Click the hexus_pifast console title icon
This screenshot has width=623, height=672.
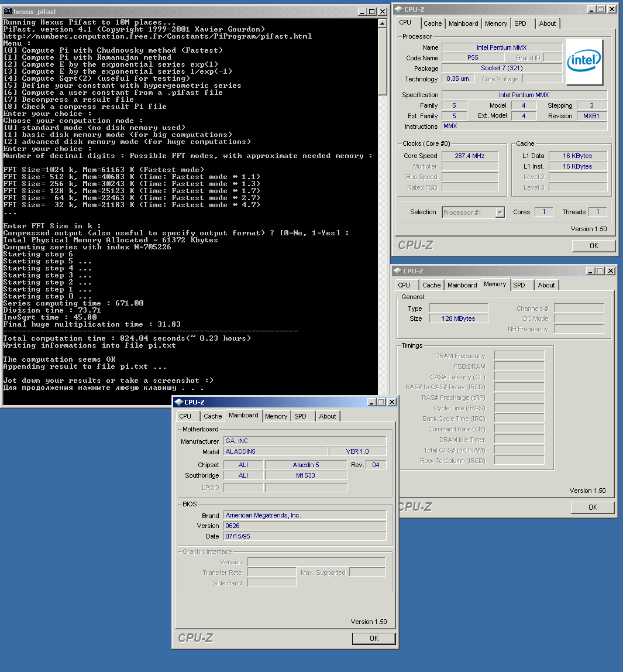[x=8, y=11]
